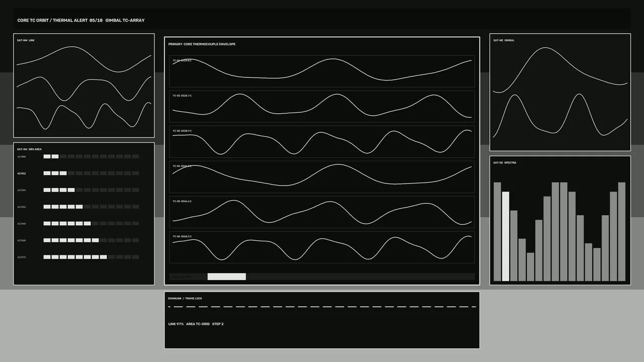The image size is (644, 362).
Task: Click the TC-03 0330.9 C label
Action: pyautogui.click(x=182, y=131)
